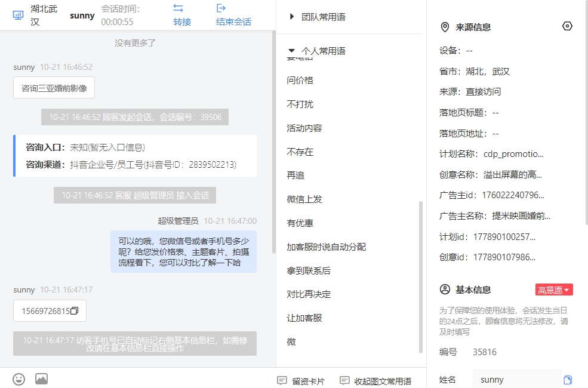Click the quick phrases list scrollbar

(x=421, y=278)
